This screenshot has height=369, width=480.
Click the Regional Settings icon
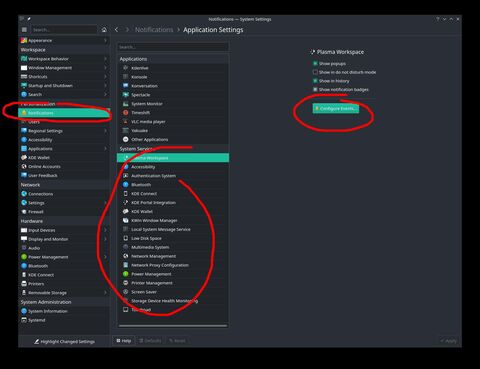[x=24, y=131]
